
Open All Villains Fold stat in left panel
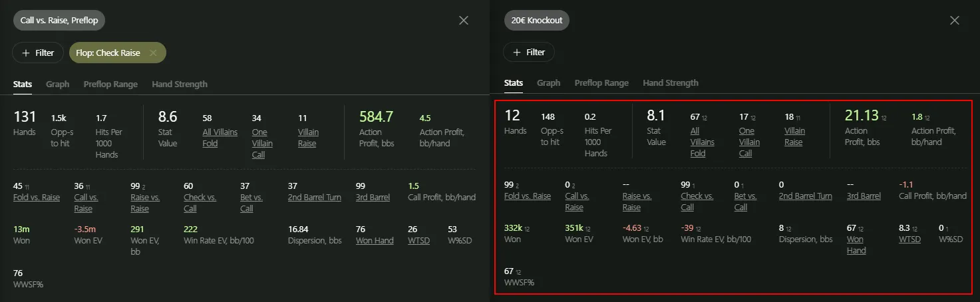pyautogui.click(x=220, y=138)
